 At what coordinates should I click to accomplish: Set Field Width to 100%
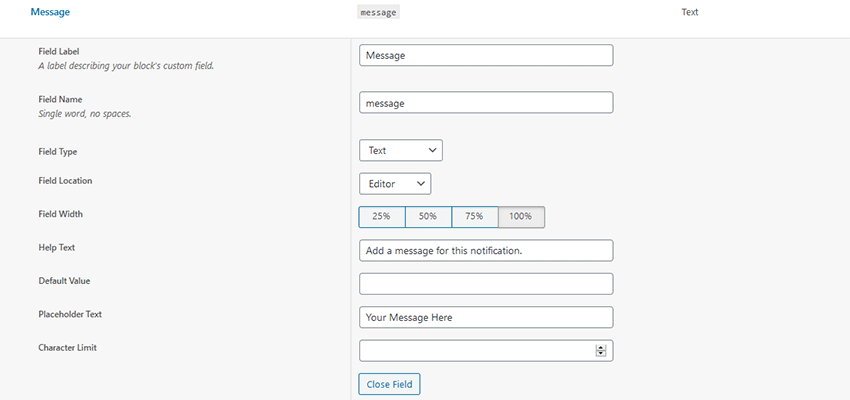click(521, 217)
